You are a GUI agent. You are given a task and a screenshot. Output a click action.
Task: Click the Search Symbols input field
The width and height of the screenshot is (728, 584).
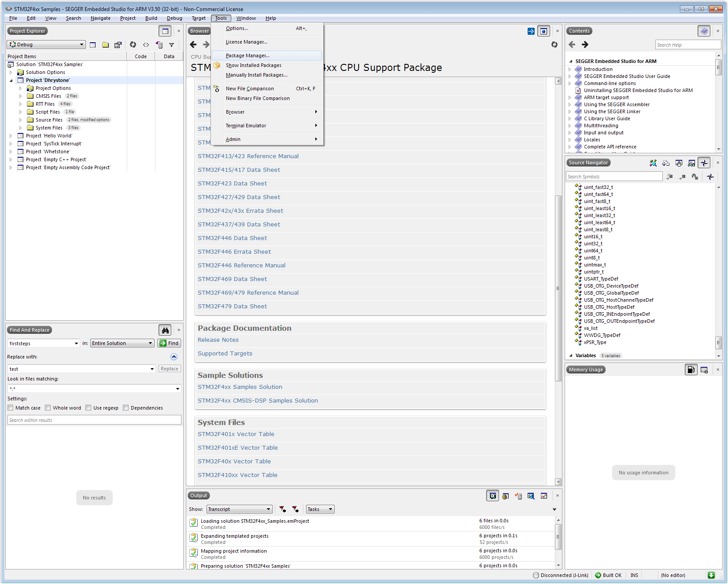click(614, 177)
